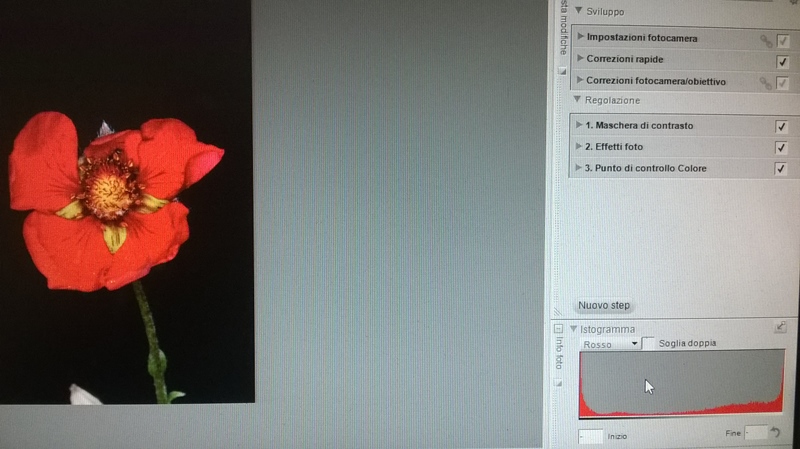Collapse the Sviluppo section
Screen dimensions: 800x449
click(578, 12)
